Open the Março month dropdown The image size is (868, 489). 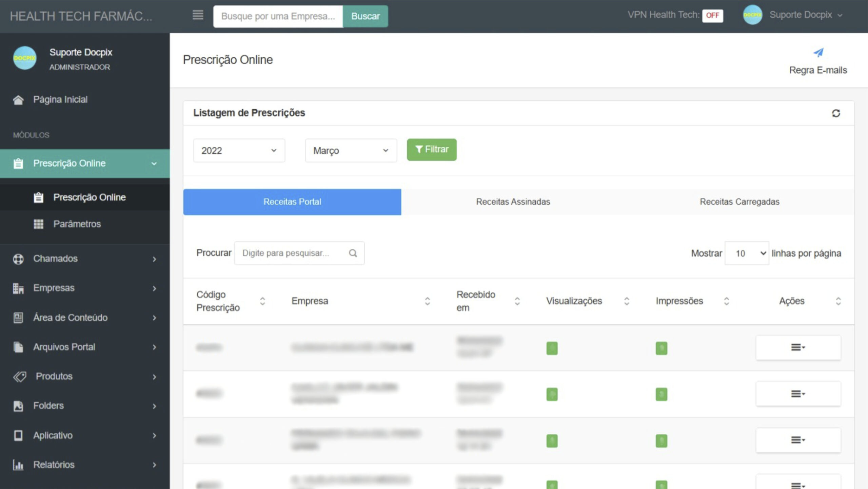[x=351, y=150]
